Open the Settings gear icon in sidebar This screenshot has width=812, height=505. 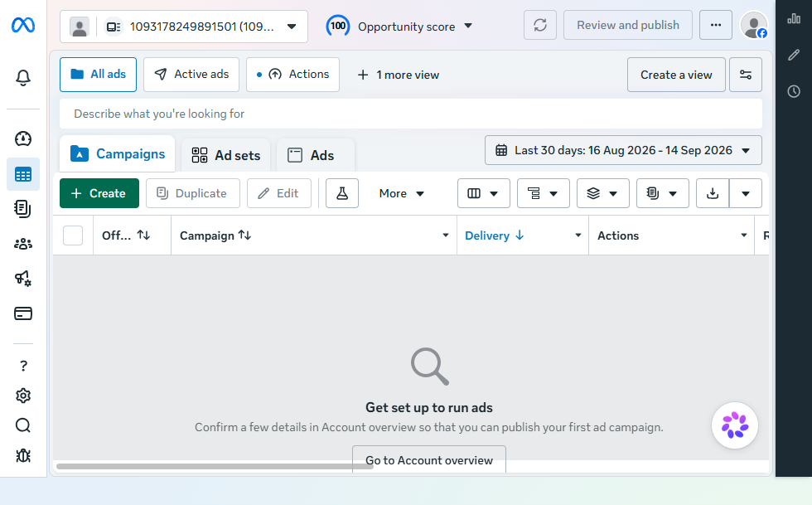coord(23,396)
